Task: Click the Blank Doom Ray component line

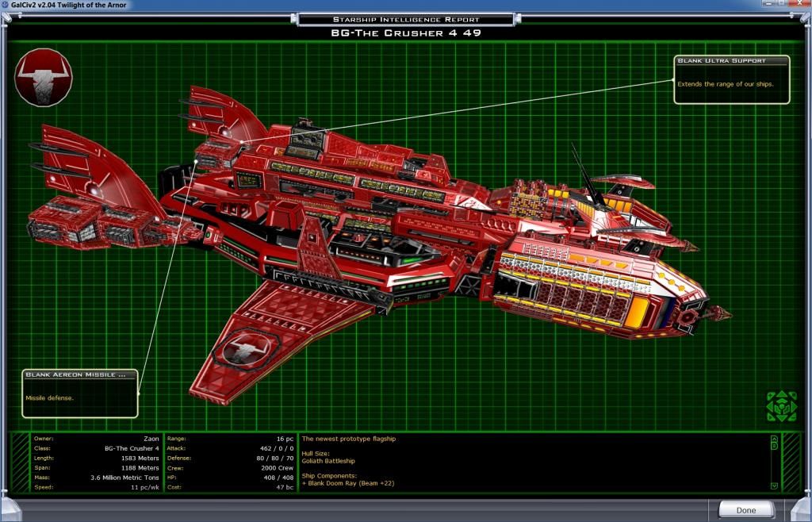Action: [348, 483]
